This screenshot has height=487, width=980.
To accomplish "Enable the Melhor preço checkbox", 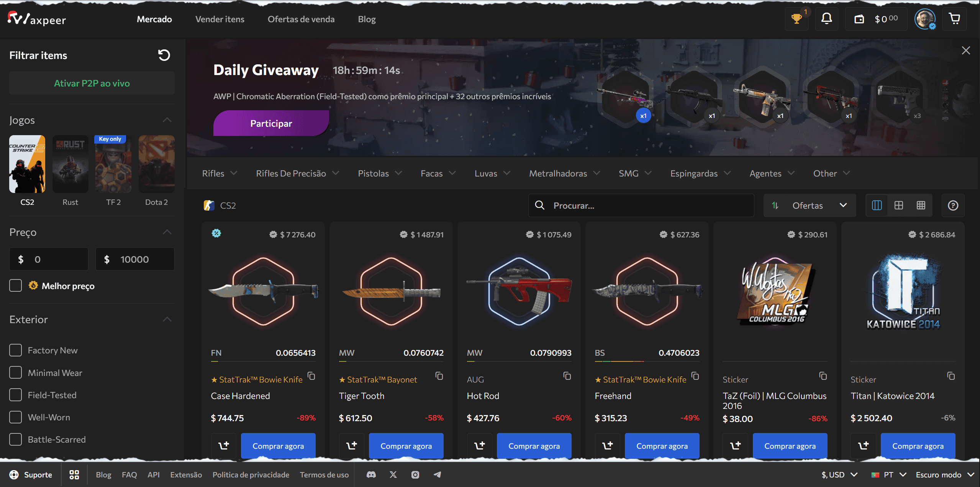I will click(x=16, y=286).
